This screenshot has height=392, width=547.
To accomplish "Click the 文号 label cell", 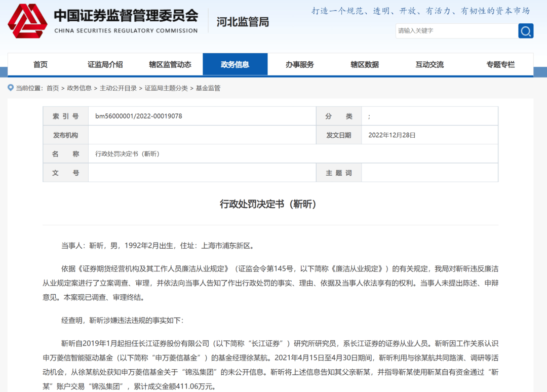I will tap(65, 173).
